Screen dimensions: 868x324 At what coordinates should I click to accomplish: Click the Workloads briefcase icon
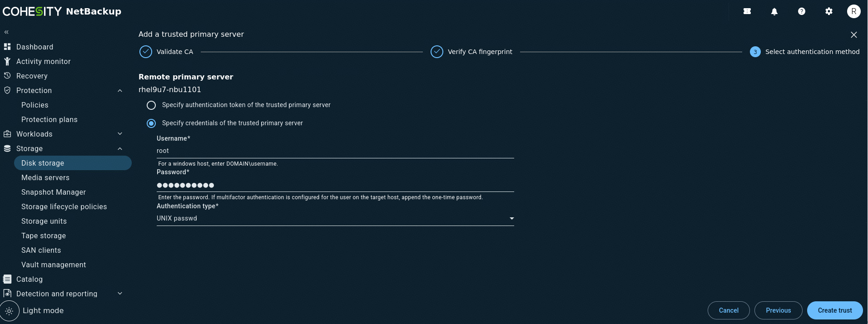(7, 134)
